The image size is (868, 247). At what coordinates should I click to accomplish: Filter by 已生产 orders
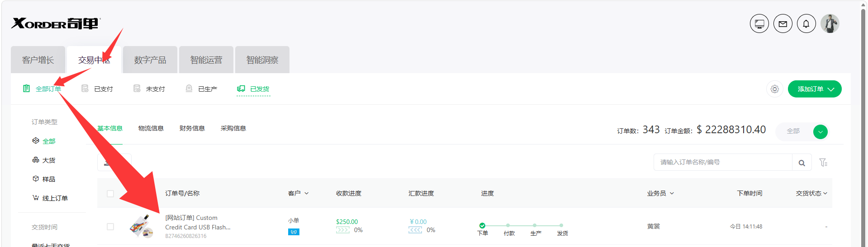coord(208,89)
